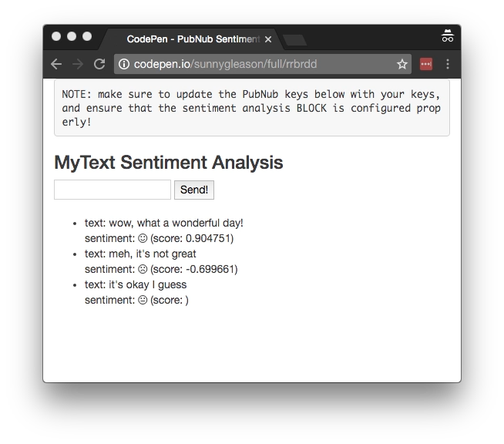The width and height of the screenshot is (504, 444).
Task: Click the PubNub keys note box
Action: [251, 108]
